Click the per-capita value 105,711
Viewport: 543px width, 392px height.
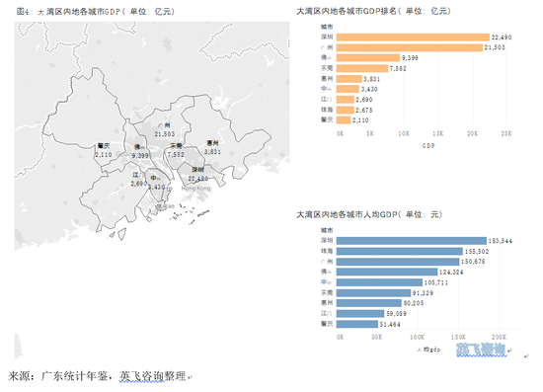[436, 282]
